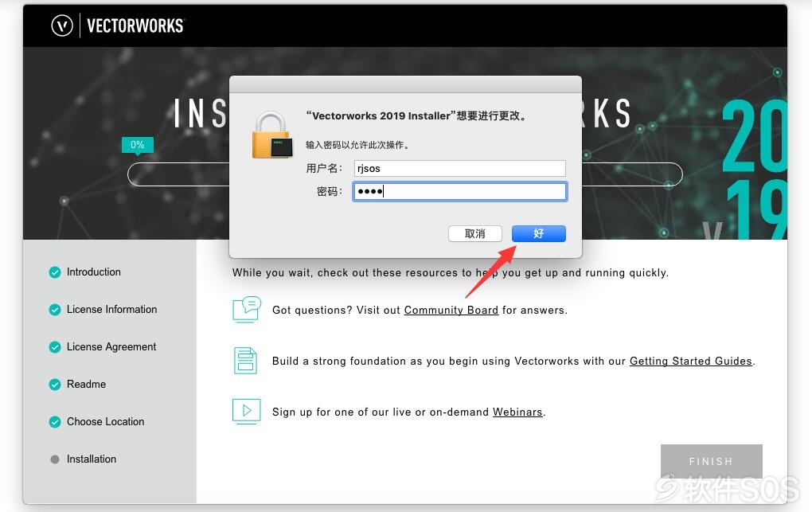
Task: Open the Getting Started Guides link
Action: 691,361
